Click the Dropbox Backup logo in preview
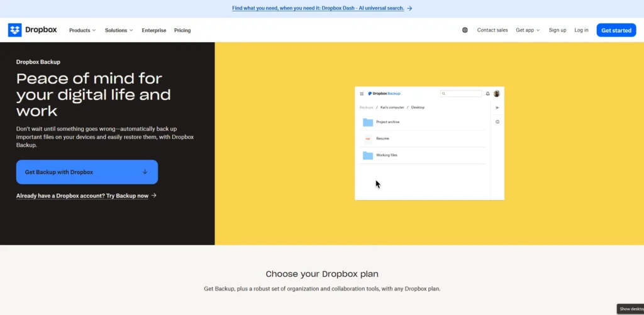This screenshot has height=315, width=644. click(x=384, y=94)
